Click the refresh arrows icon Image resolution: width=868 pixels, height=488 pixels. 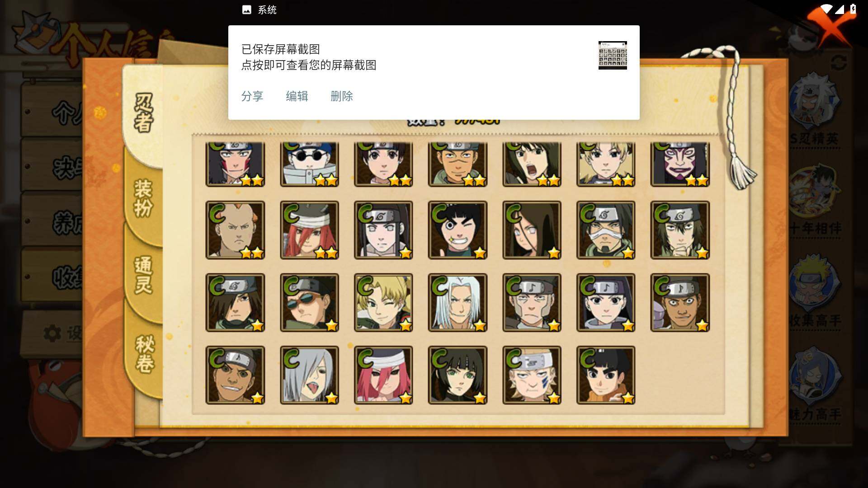pyautogui.click(x=839, y=63)
